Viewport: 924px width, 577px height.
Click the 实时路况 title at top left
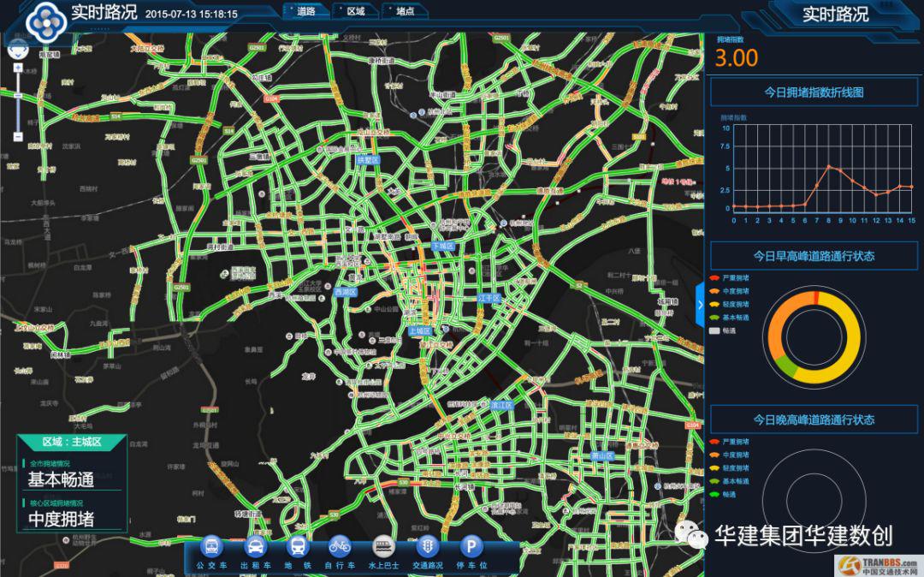tap(104, 12)
